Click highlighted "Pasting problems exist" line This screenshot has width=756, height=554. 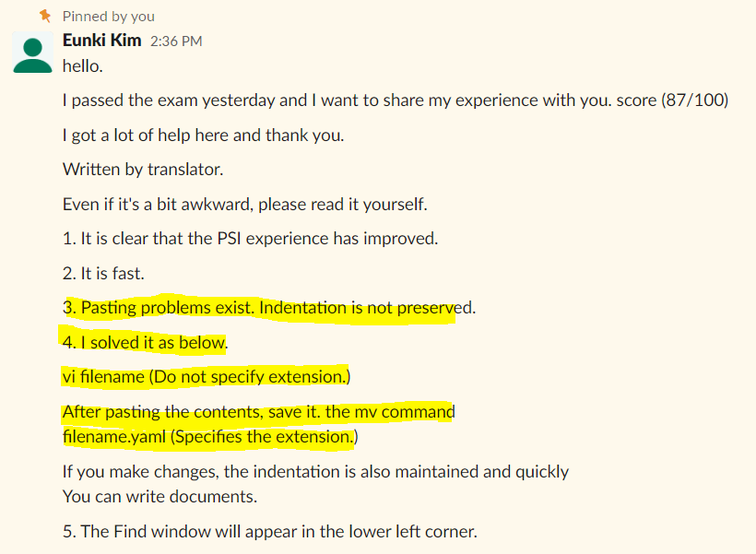[x=269, y=308]
